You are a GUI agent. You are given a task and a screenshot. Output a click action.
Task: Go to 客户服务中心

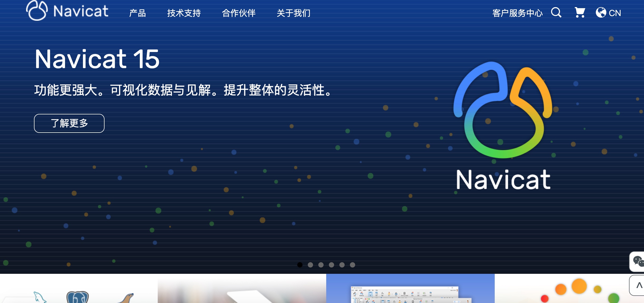coord(517,13)
